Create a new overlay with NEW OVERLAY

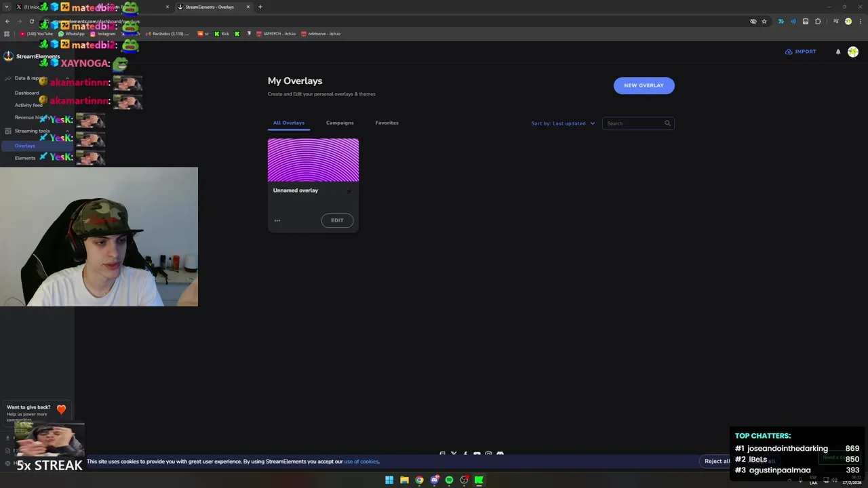(644, 85)
